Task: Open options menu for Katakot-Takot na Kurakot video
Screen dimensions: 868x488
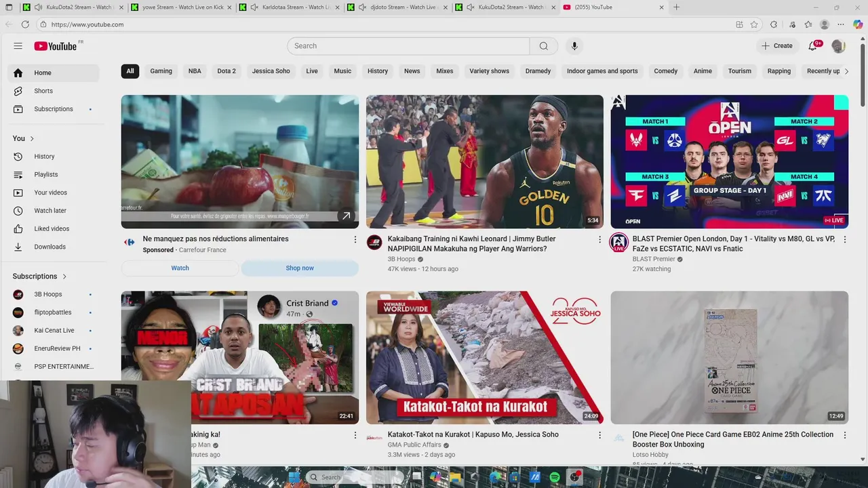Action: pos(599,435)
